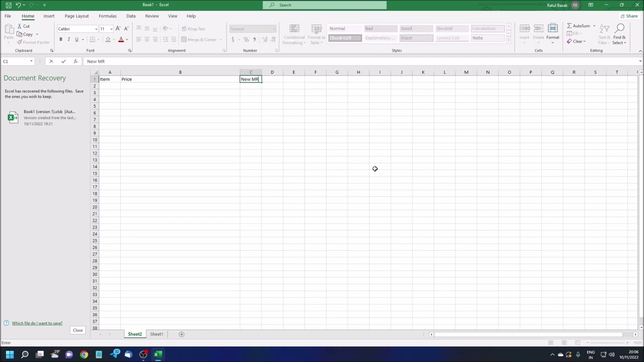
Task: Click the formula bar containing New MR
Action: 360,61
